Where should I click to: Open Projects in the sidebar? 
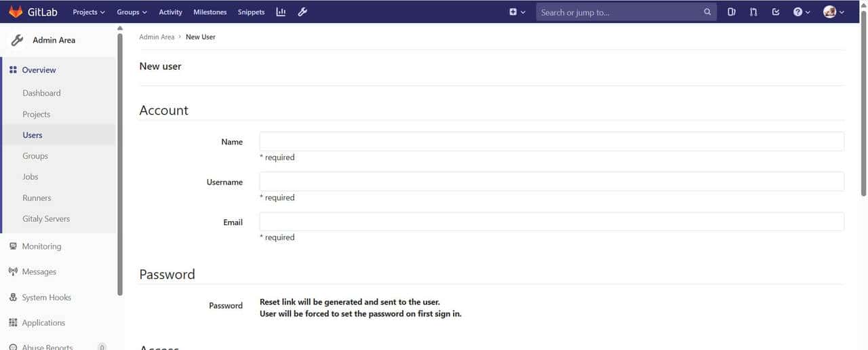tap(36, 114)
